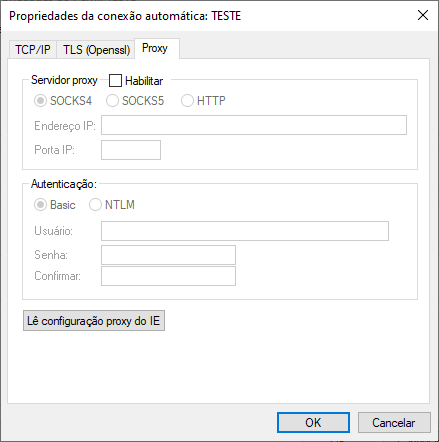439x442 pixels.
Task: Select Basic authentication radio button
Action: tap(40, 205)
